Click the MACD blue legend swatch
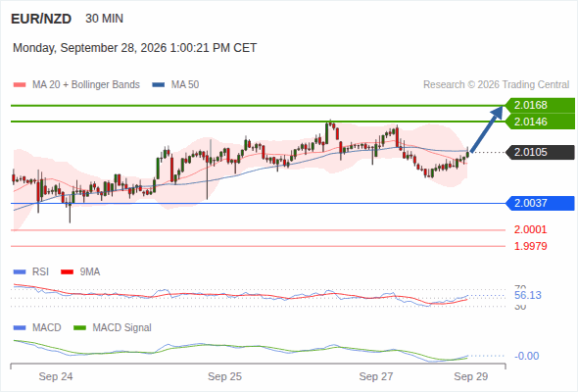The height and width of the screenshot is (392, 578). click(20, 328)
